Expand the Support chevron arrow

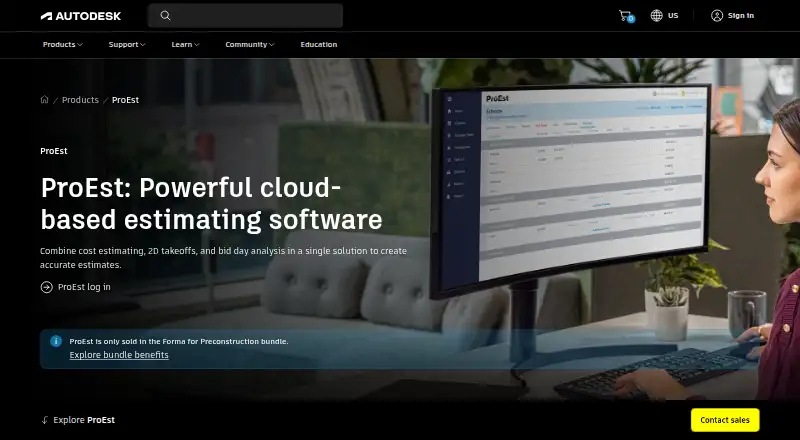pos(143,45)
